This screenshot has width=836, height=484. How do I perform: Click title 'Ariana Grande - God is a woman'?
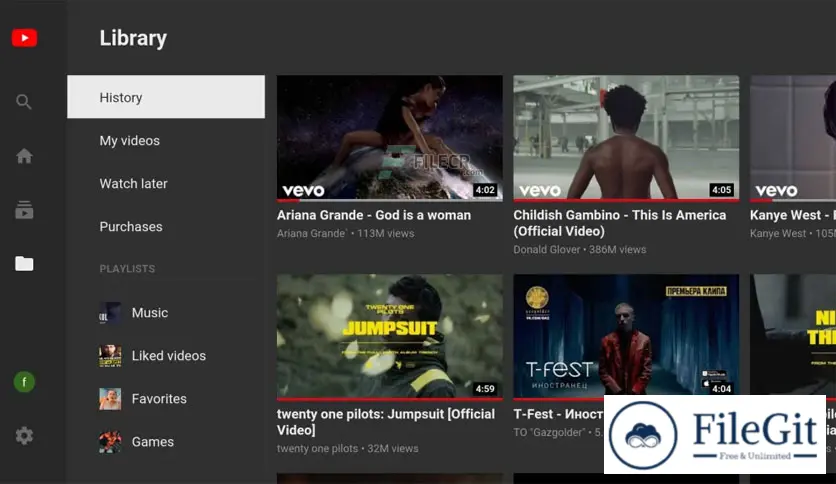[374, 215]
